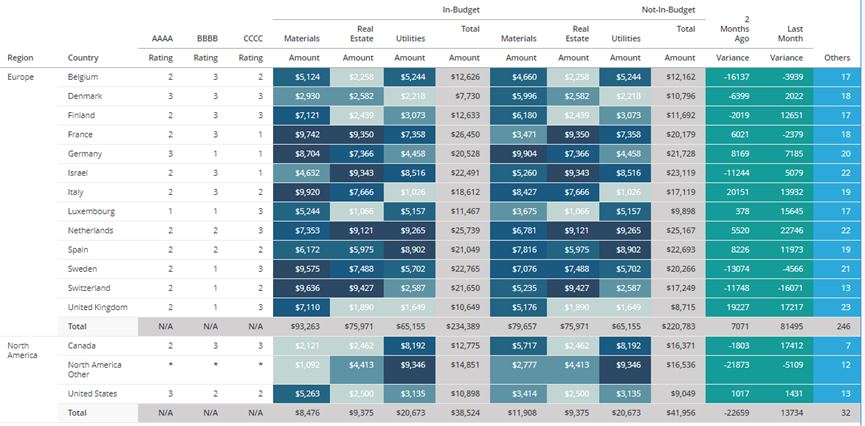Click the Europe region row label

pyautogui.click(x=20, y=77)
